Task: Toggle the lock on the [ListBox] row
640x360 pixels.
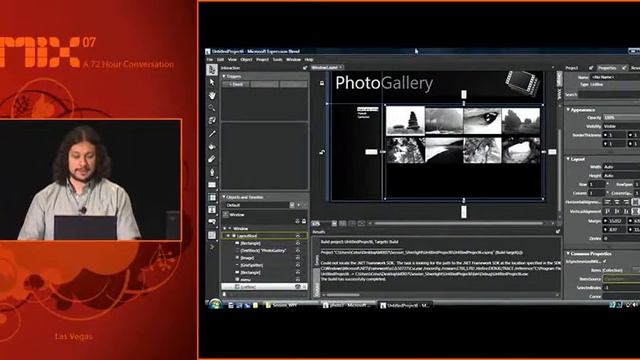Action: 304,287
